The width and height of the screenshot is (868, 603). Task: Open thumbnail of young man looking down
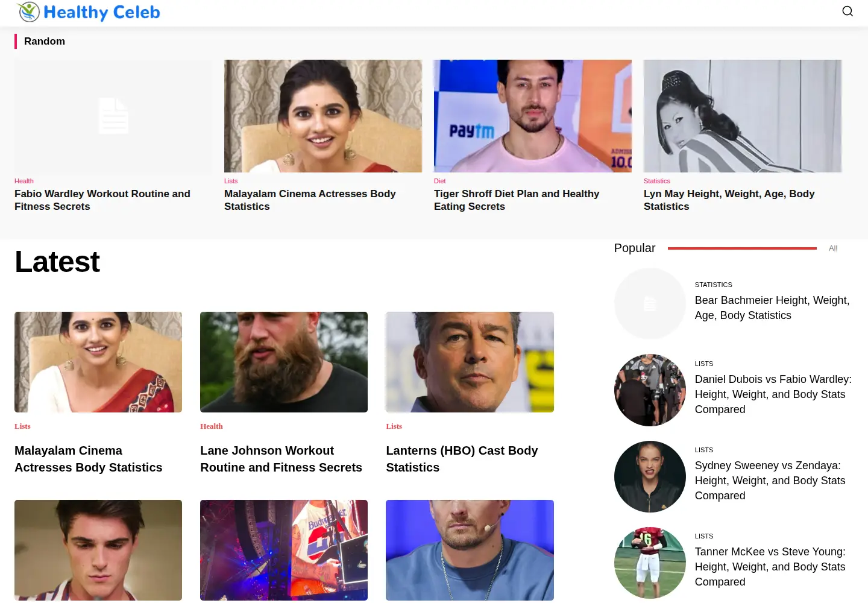[98, 550]
